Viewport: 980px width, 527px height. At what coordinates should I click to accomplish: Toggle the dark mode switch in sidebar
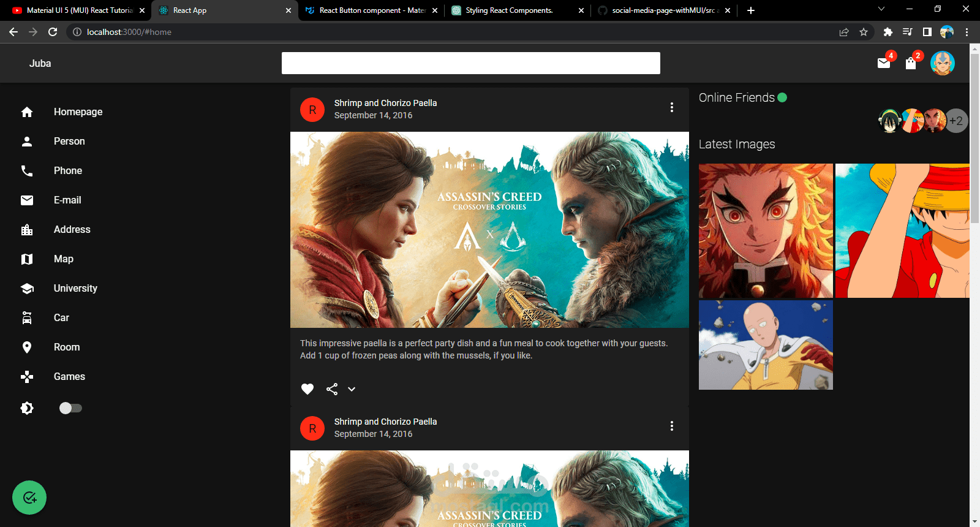pyautogui.click(x=70, y=408)
